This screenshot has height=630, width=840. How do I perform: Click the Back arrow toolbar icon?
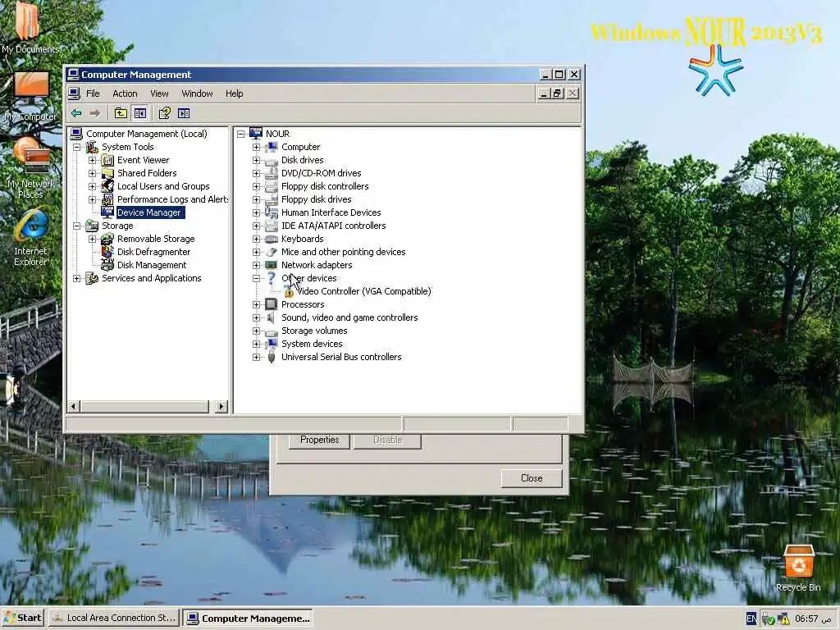76,113
